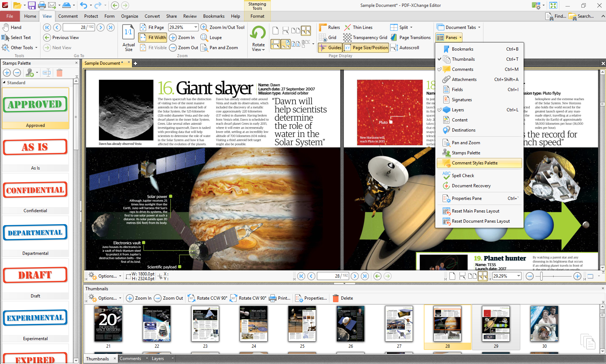The width and height of the screenshot is (606, 364).
Task: Toggle Autoscroll
Action: 405,48
